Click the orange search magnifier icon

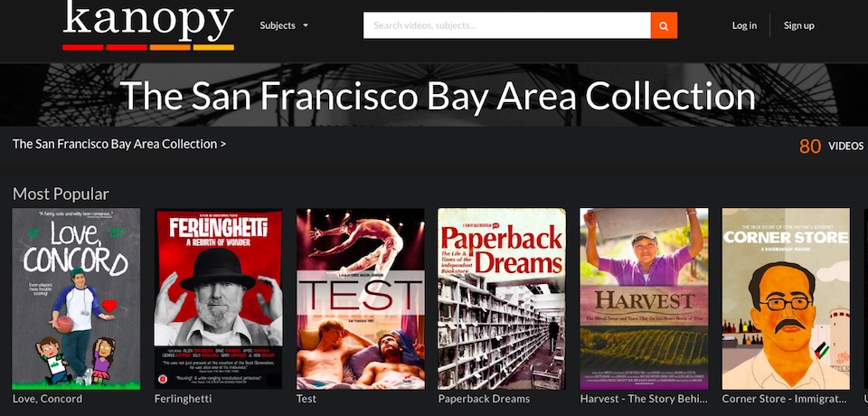664,25
